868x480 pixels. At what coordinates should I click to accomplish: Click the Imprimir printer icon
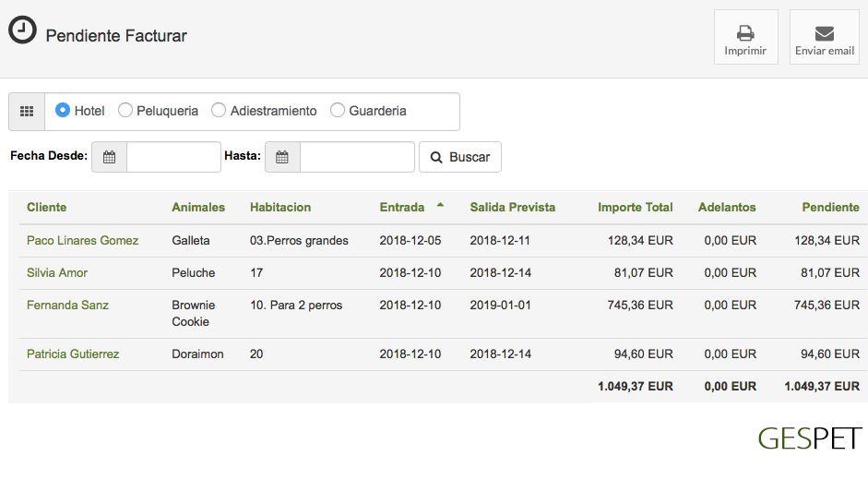pos(745,33)
